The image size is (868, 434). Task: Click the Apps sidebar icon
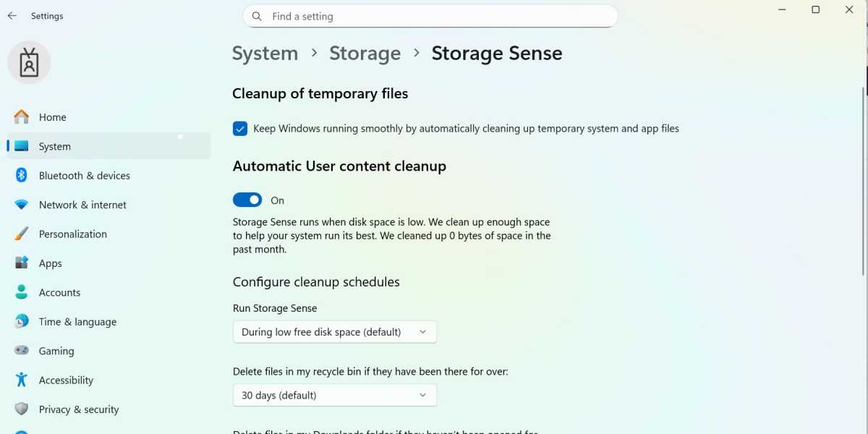click(x=22, y=263)
